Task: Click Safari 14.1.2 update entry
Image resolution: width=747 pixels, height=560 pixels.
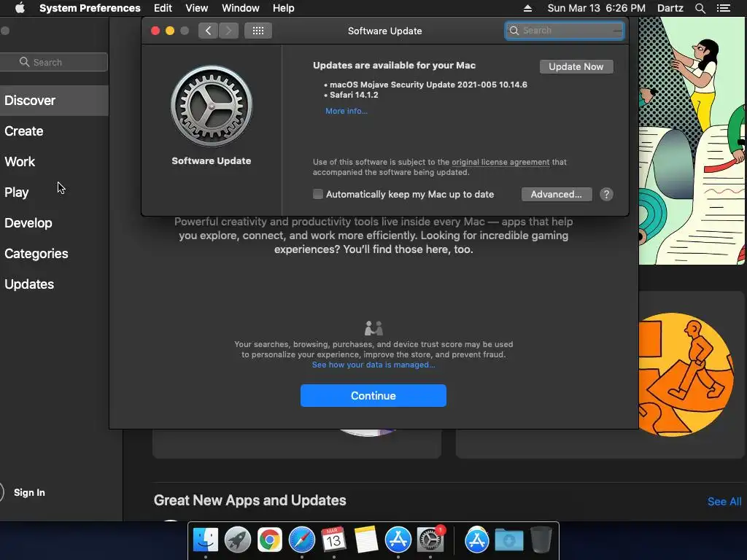Action: click(x=354, y=95)
